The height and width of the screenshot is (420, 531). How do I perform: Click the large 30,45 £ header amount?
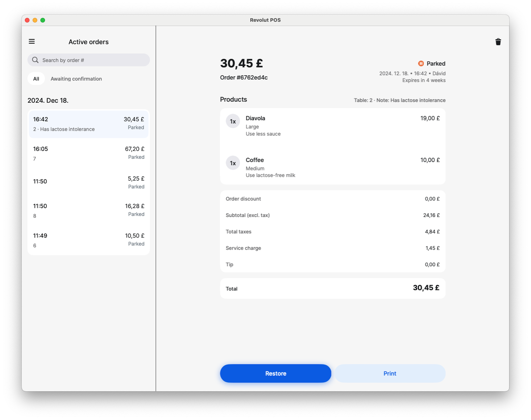click(241, 63)
